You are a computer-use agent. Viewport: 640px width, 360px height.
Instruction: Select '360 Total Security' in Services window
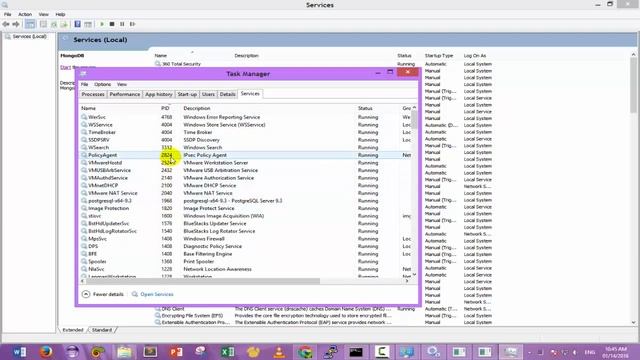(x=181, y=64)
